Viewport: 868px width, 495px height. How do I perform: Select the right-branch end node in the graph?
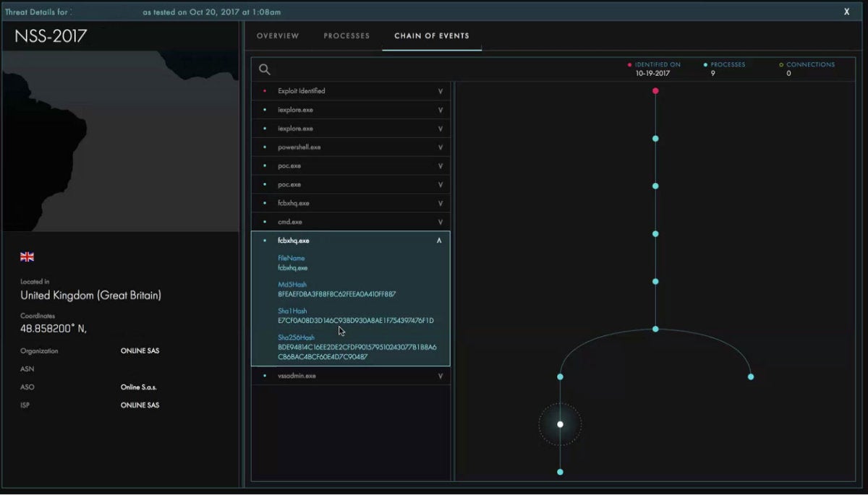click(751, 376)
